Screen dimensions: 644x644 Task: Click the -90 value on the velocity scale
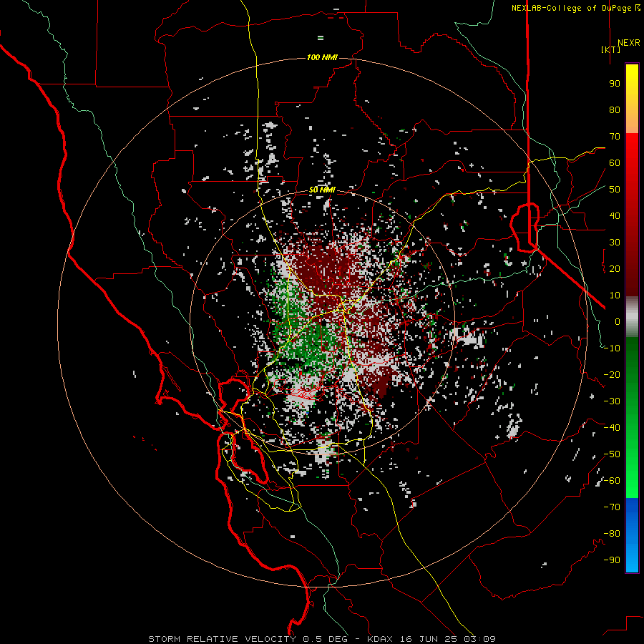click(x=612, y=560)
